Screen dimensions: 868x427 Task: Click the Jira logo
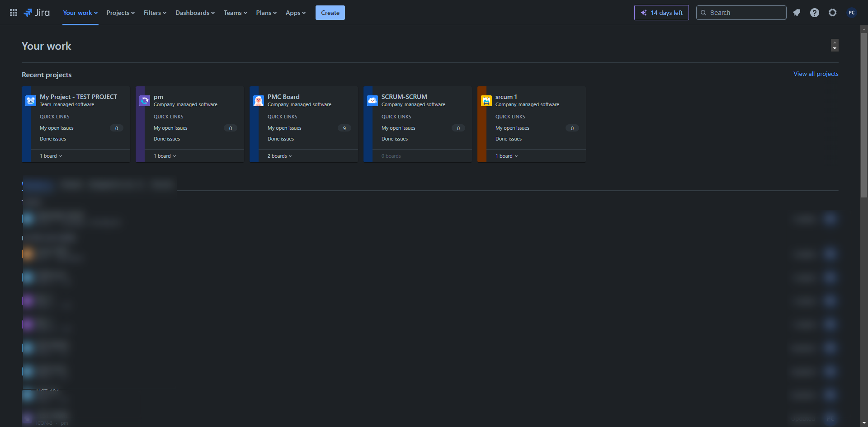coord(37,13)
